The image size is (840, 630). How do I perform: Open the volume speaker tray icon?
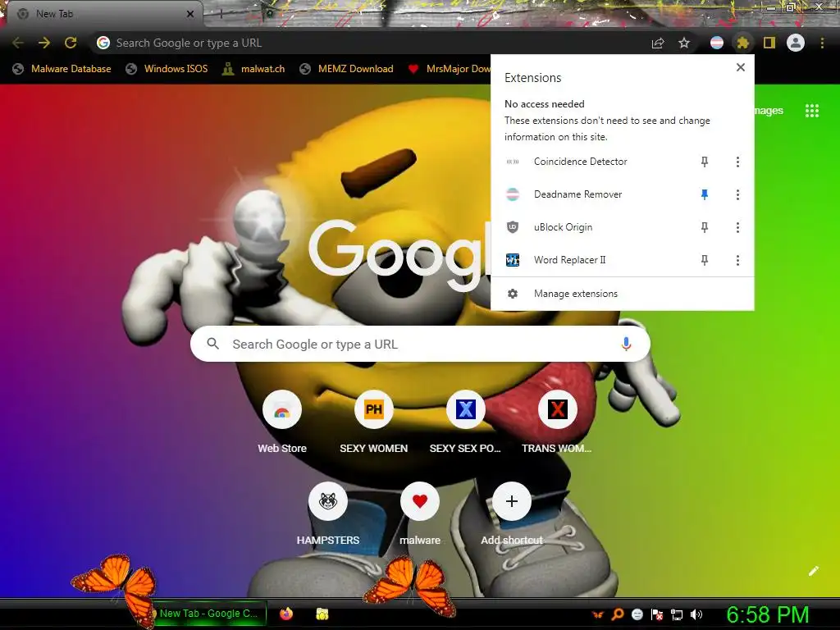[696, 614]
